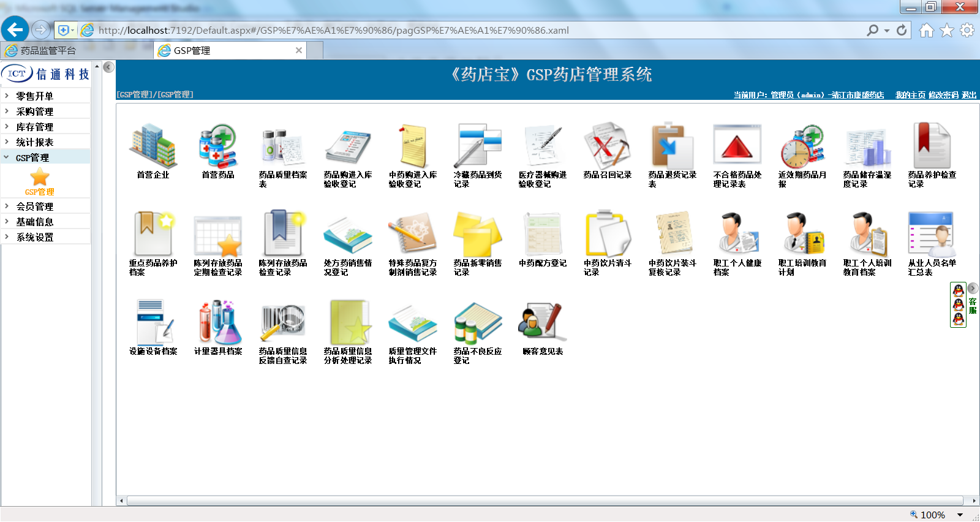Viewport: 980px width, 522px height.
Task: Open the 首营企业 module icon
Action: point(153,147)
